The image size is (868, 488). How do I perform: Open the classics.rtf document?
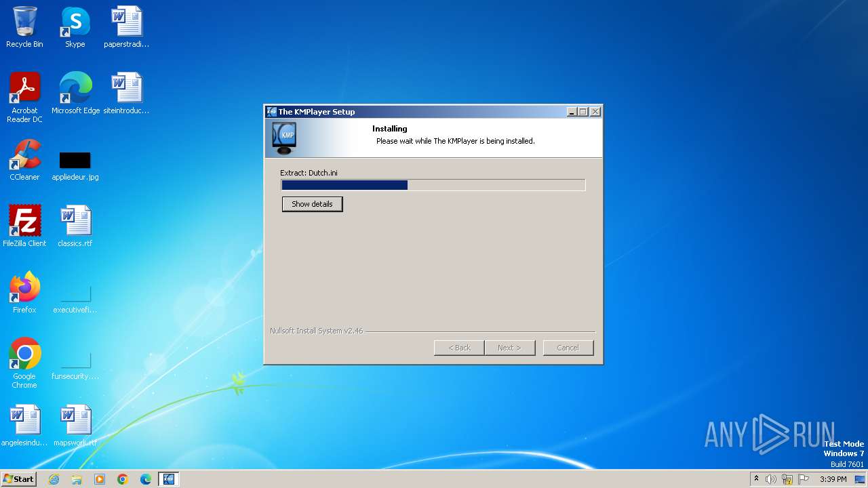pyautogui.click(x=75, y=226)
